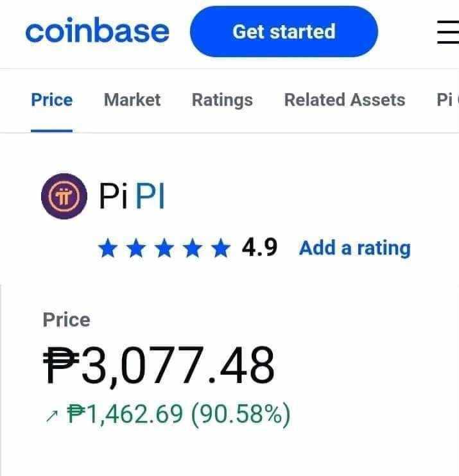
Task: Select the second rating star
Action: tap(136, 248)
